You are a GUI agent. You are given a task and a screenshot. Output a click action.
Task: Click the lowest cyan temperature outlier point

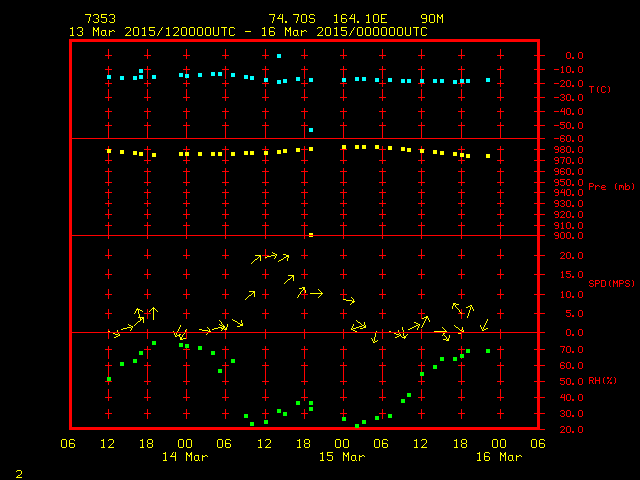311,130
